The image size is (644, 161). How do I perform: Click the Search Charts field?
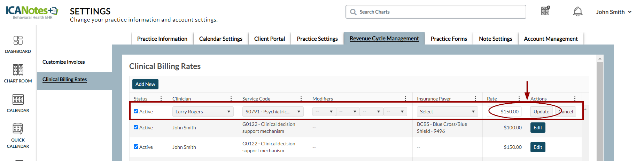point(439,12)
